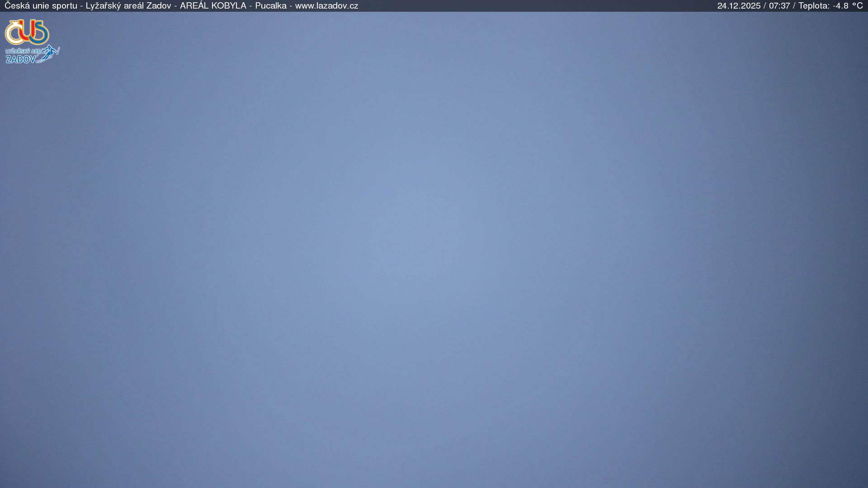
Task: Open the www.lazadov.cz link
Action: [326, 6]
